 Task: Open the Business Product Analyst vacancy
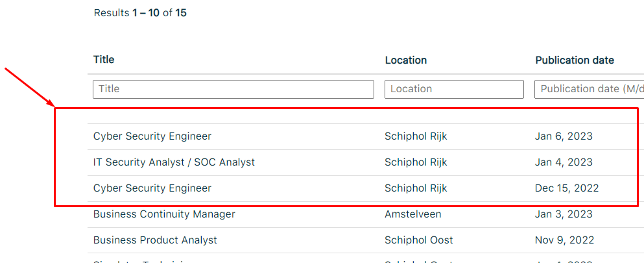(x=155, y=240)
